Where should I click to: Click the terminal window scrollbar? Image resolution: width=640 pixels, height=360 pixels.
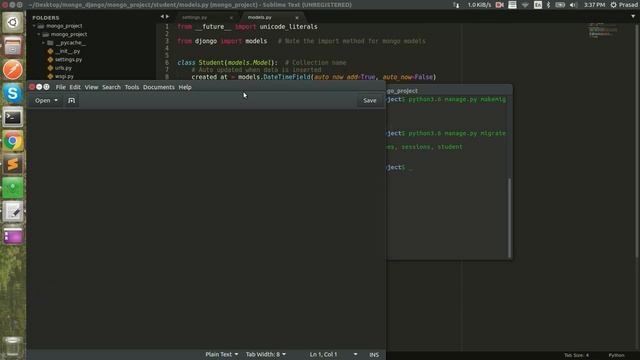pyautogui.click(x=509, y=218)
